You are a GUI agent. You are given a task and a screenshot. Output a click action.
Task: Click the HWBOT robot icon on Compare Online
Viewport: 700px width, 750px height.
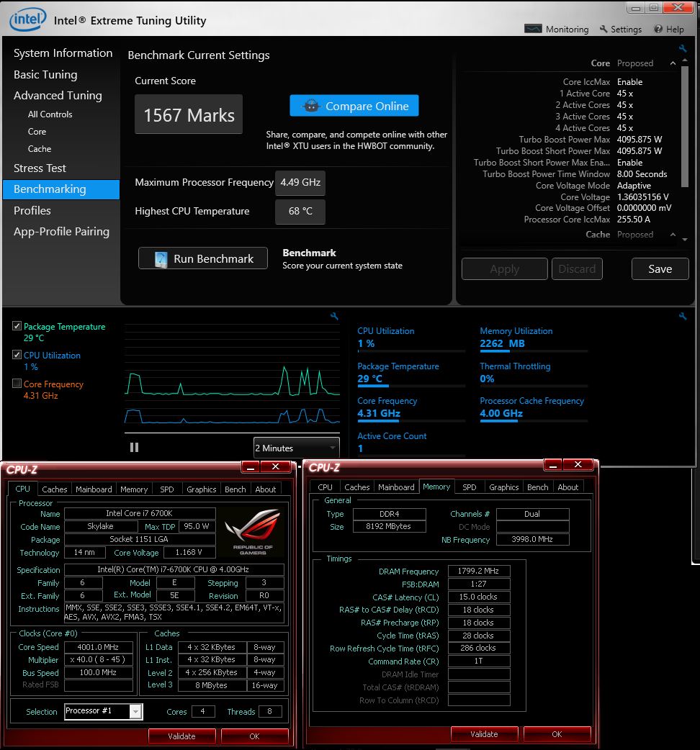311,106
